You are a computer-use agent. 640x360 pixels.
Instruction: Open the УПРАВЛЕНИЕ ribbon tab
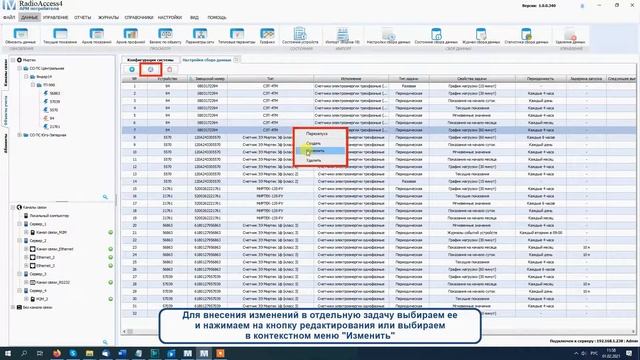56,18
